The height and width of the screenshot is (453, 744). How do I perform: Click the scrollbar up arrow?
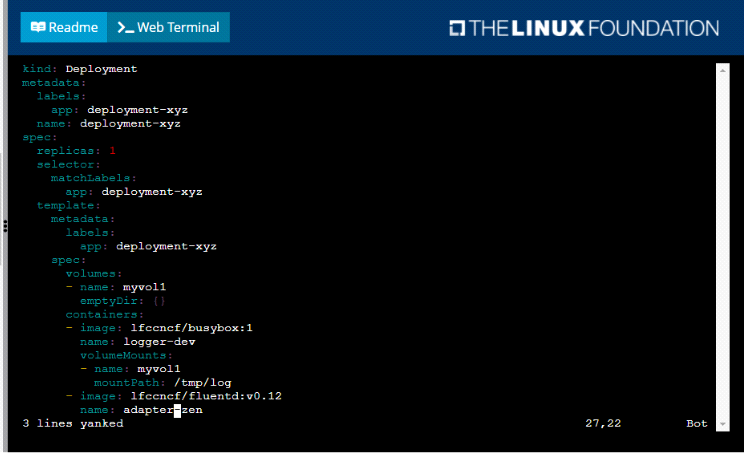723,70
